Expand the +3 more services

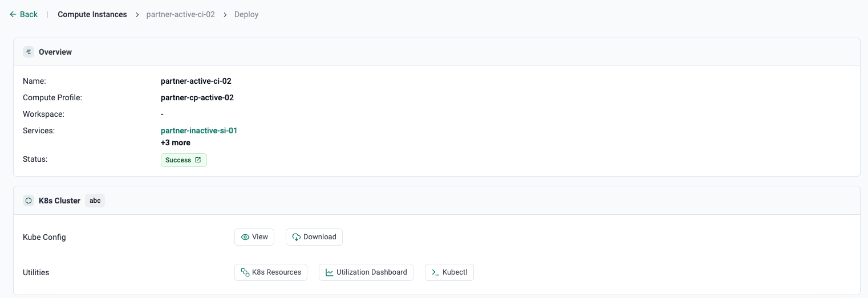(176, 142)
